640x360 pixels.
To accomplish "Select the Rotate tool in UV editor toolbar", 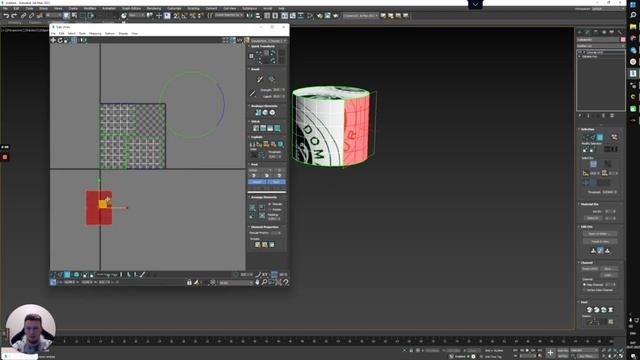I will 60,40.
